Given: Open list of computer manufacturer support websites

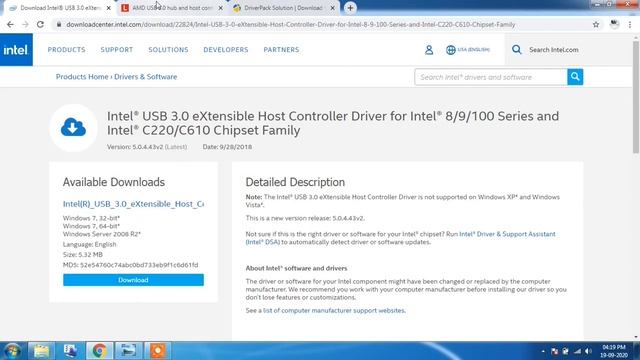Looking at the screenshot, I should 334,311.
